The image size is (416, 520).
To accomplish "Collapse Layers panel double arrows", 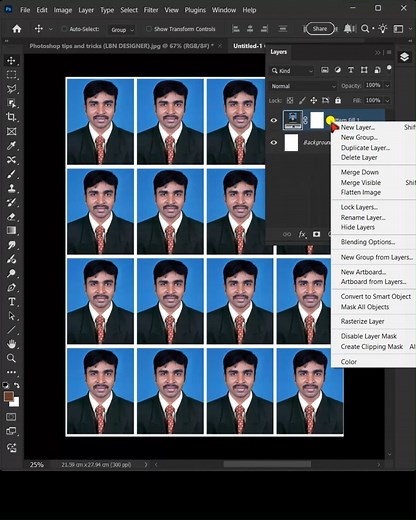I will click(378, 52).
